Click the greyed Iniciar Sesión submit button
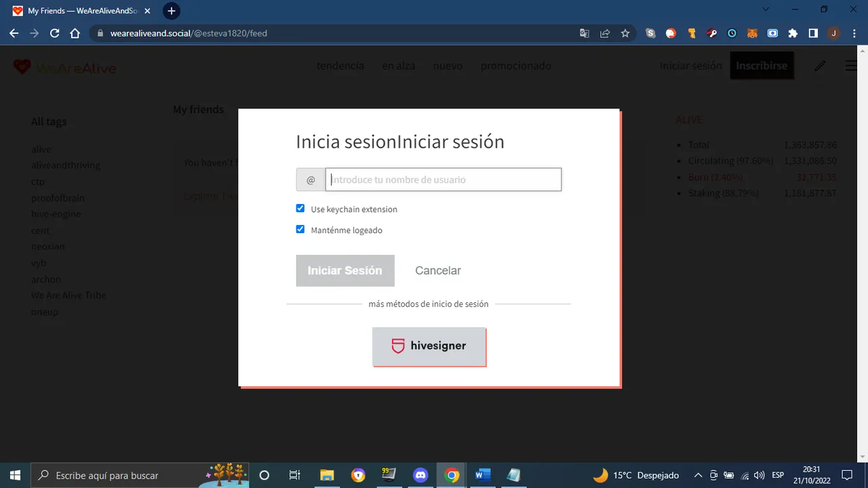Screen dimensions: 868x488 tap(345, 270)
